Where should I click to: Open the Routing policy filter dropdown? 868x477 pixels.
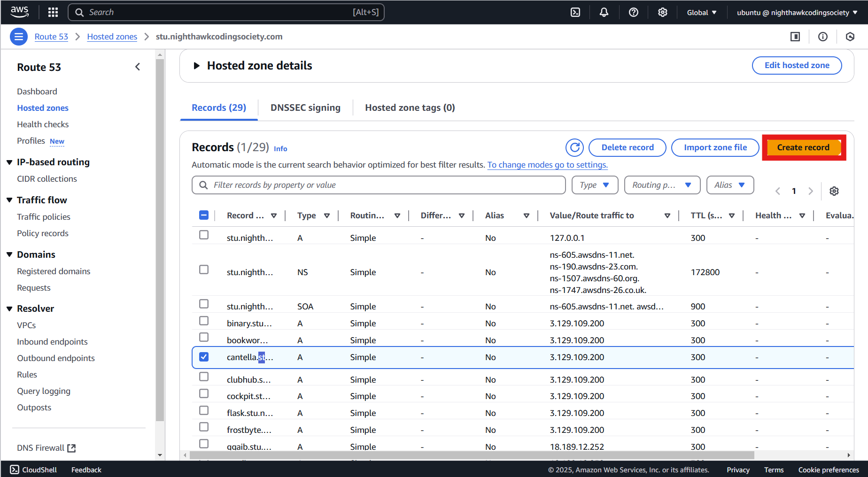pyautogui.click(x=662, y=185)
